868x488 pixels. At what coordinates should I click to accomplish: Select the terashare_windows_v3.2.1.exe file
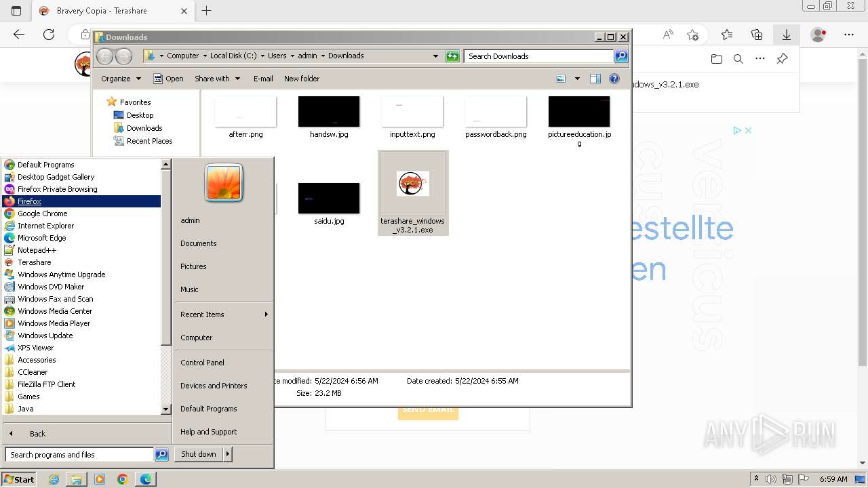[412, 193]
